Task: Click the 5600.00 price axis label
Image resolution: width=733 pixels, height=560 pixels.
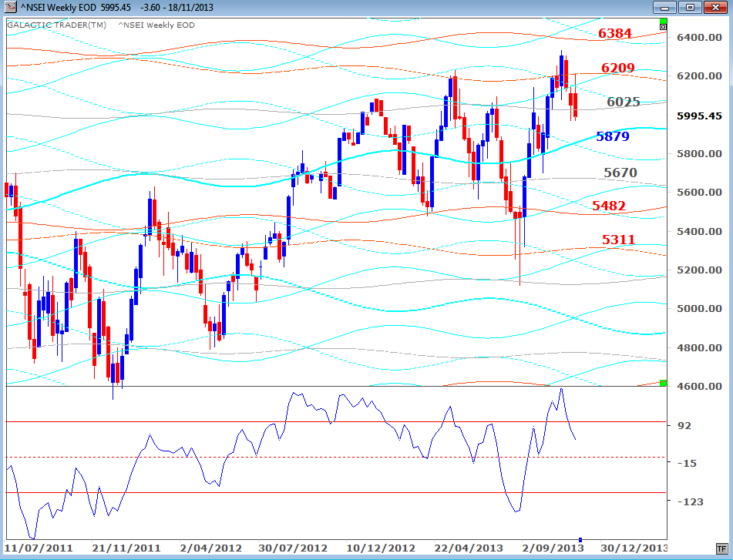Action: click(699, 193)
